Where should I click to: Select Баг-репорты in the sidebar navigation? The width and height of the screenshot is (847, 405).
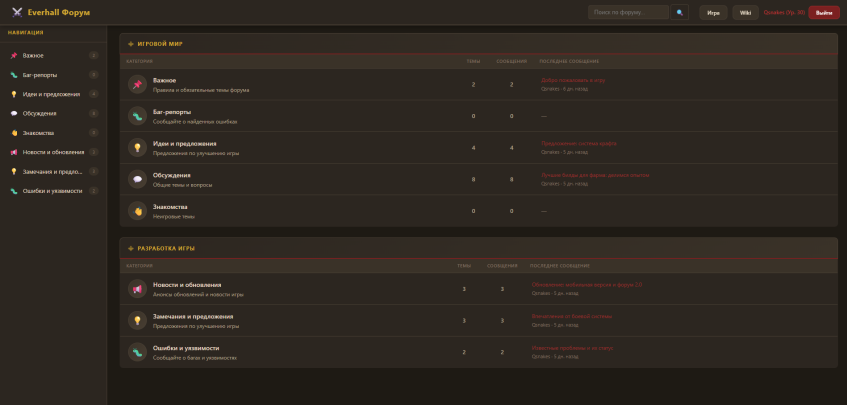[39, 75]
